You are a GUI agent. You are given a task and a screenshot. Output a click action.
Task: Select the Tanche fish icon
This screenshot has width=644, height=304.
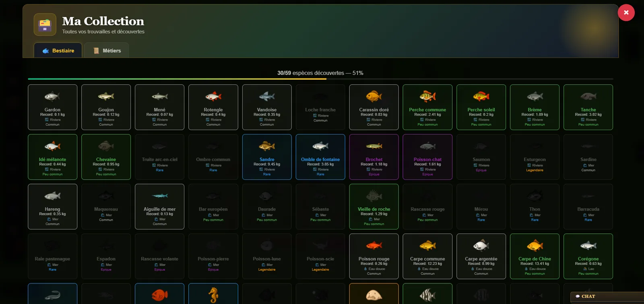(x=588, y=97)
